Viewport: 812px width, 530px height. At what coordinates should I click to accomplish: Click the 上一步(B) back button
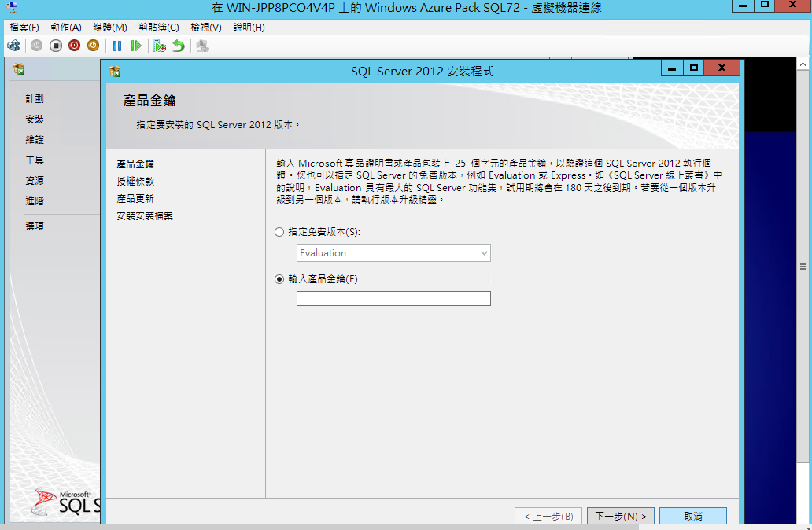pyautogui.click(x=548, y=516)
